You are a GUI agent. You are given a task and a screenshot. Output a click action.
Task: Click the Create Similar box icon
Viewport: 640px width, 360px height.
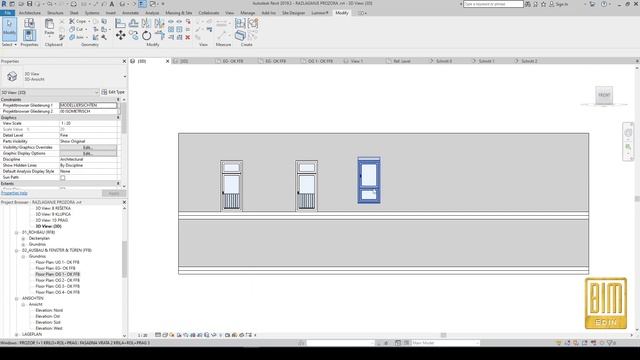tap(240, 36)
